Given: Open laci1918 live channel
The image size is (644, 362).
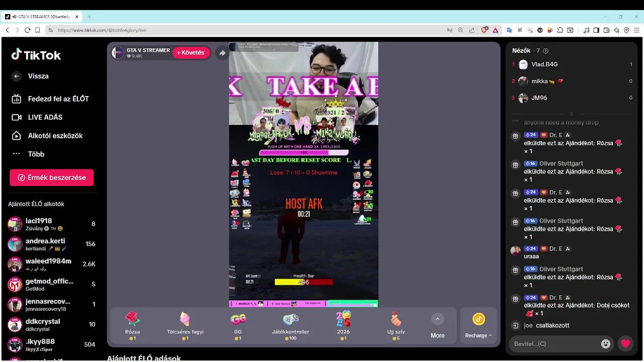Looking at the screenshot, I should point(51,224).
